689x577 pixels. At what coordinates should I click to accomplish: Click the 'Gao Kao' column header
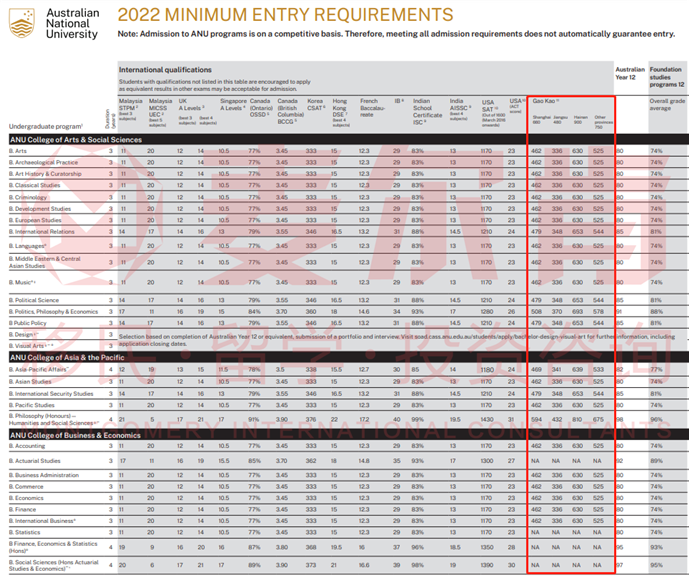coord(545,101)
